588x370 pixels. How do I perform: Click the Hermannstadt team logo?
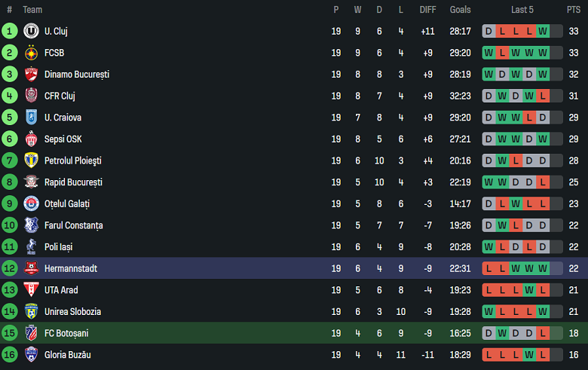31,268
